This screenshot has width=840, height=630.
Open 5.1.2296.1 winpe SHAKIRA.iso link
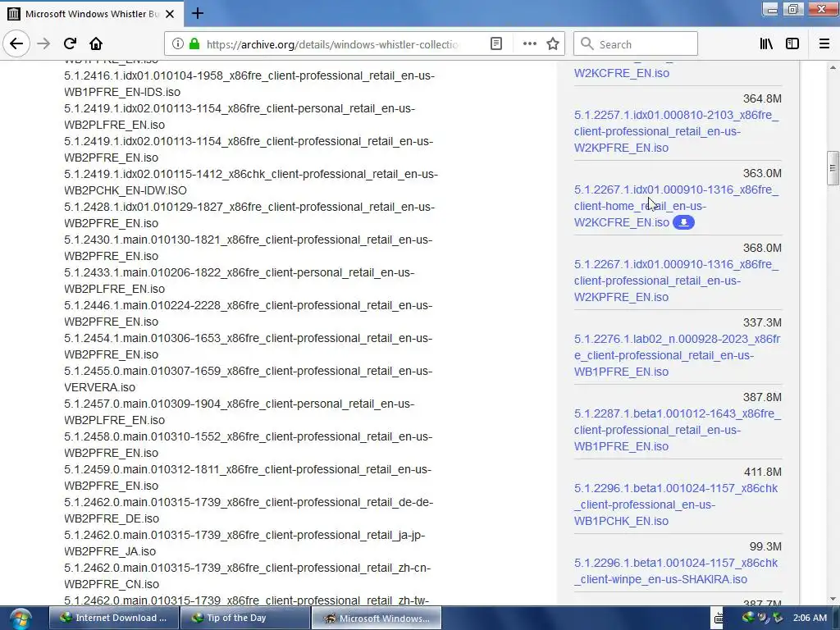676,571
